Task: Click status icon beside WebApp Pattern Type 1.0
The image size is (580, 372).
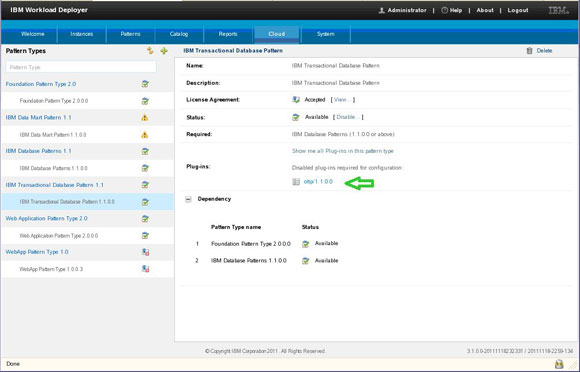Action: point(145,252)
